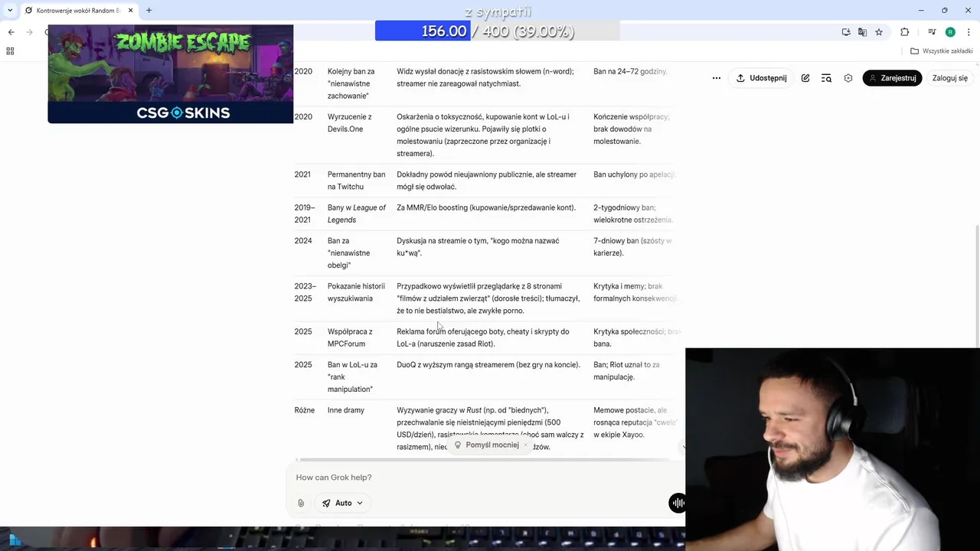Screen dimensions: 980x551
Task: Open the chat history search icon
Action: (x=826, y=78)
